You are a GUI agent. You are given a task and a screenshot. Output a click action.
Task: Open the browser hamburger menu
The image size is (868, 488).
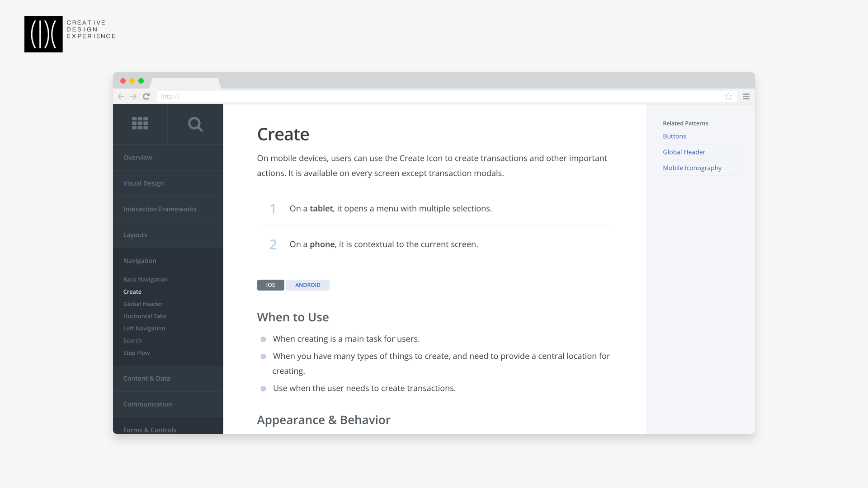coord(746,97)
